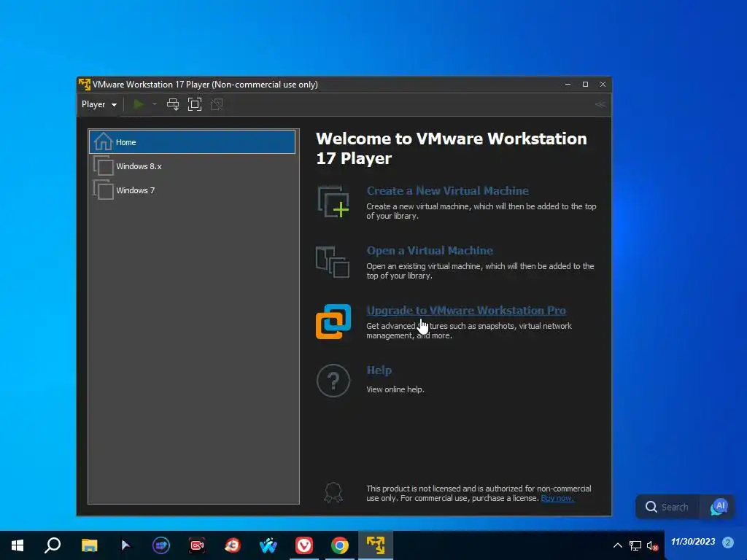Screen dimensions: 747x560
Task: Enter full screen mode via toolbar icon
Action: pos(194,104)
